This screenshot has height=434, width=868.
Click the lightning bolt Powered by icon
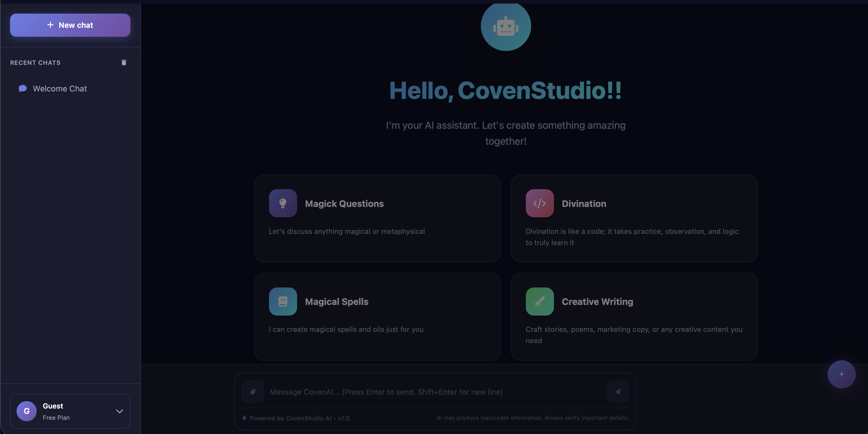click(x=244, y=418)
